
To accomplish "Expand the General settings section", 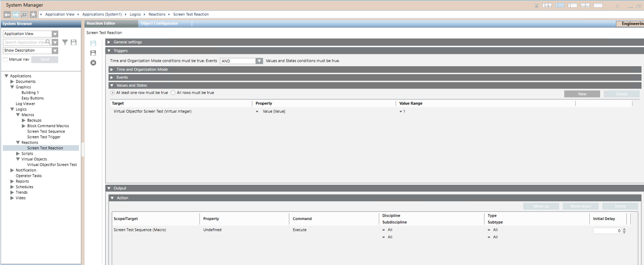I will click(x=109, y=42).
